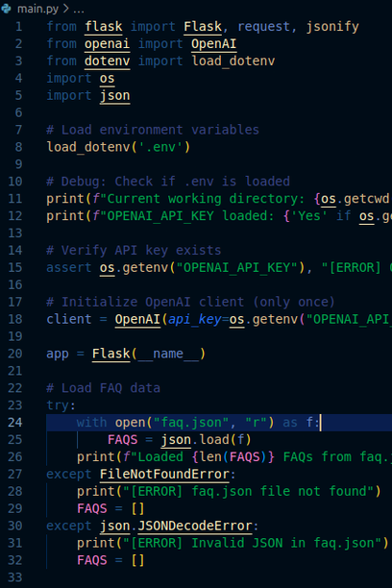Click line number 24 in gutter

(15, 423)
